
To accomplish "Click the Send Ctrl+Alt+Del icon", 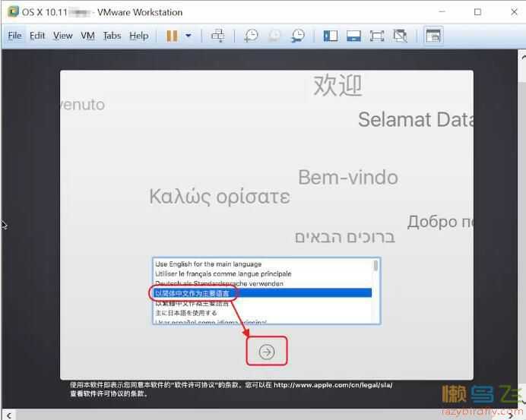I will [x=217, y=36].
